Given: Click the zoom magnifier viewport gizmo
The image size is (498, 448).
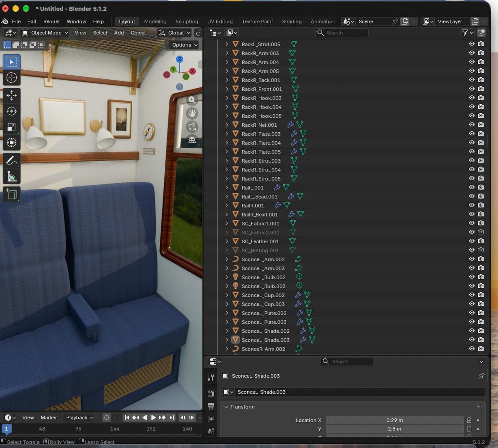Looking at the screenshot, I should (192, 100).
